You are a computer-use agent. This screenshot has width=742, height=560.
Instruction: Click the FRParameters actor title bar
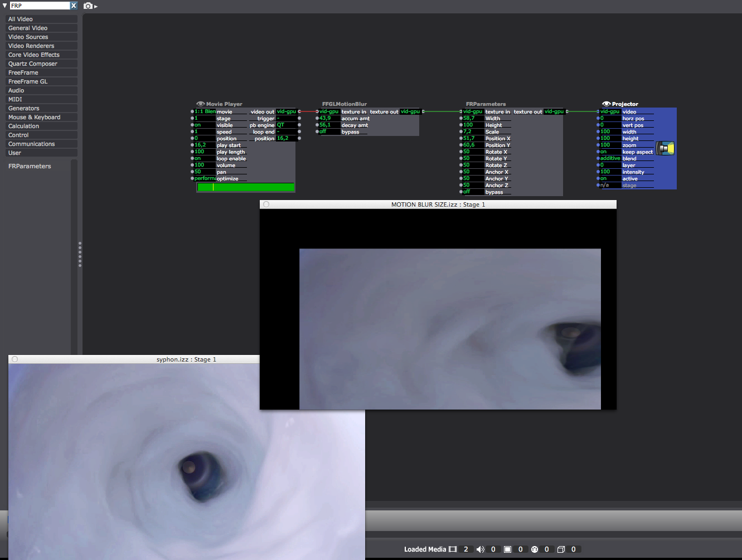[x=486, y=104]
